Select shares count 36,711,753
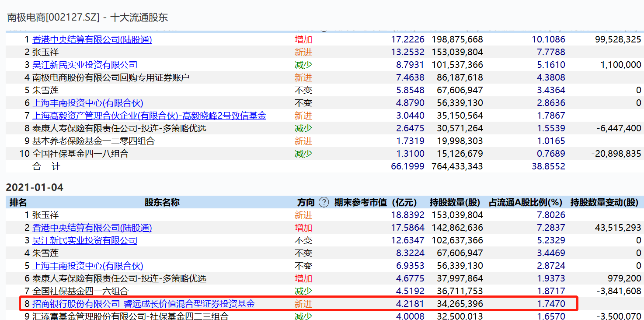 (x=460, y=291)
